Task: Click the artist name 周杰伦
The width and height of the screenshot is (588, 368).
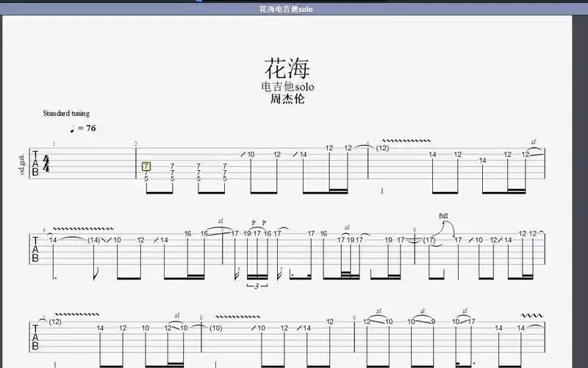Action: coord(287,99)
